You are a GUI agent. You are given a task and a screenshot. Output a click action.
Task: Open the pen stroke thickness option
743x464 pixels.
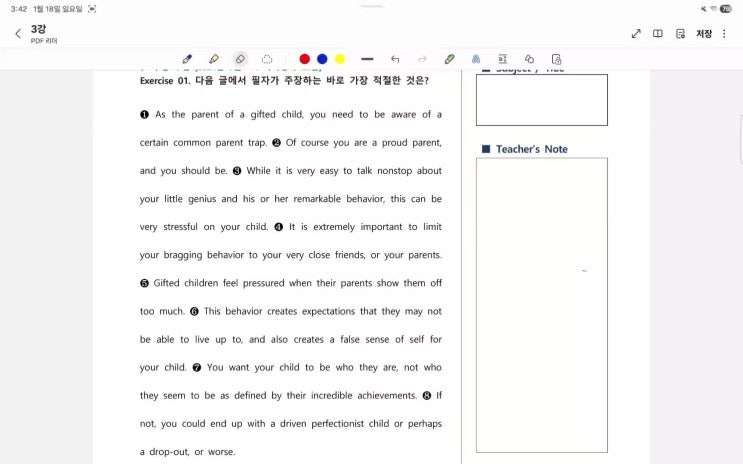coord(367,59)
